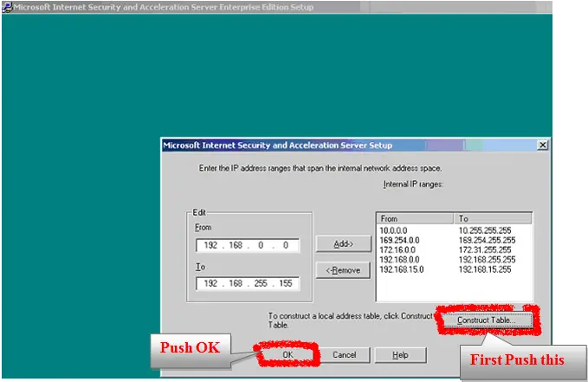The height and width of the screenshot is (382, 588).
Task: Select the 192.168.0.0 range row
Action: coord(454,260)
